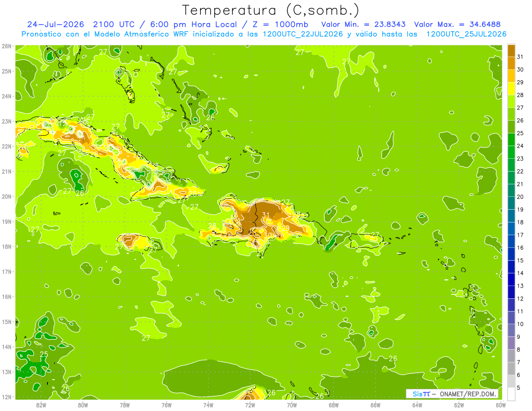532x411 pixels.
Task: Click legend color band between 29 and 30
Action: point(511,76)
